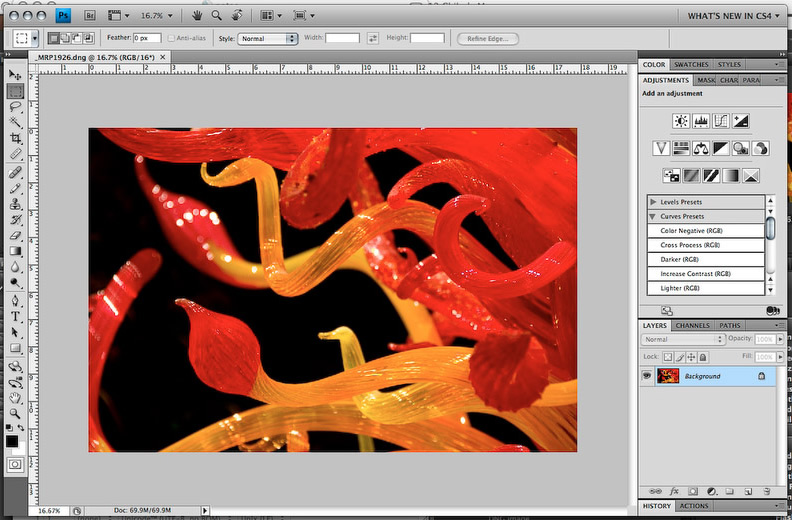Select the Clone Stamp tool

tap(15, 204)
